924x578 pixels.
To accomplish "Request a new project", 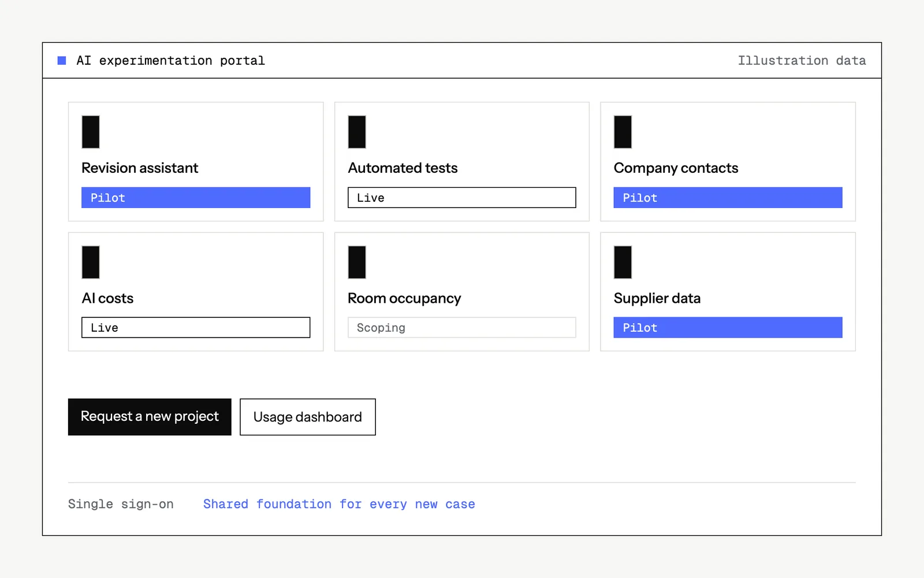I will (150, 417).
